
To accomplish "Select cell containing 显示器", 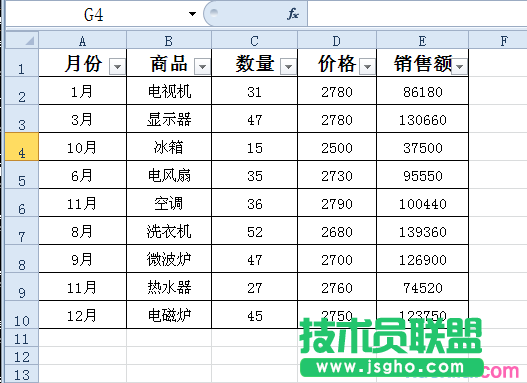I will [169, 119].
